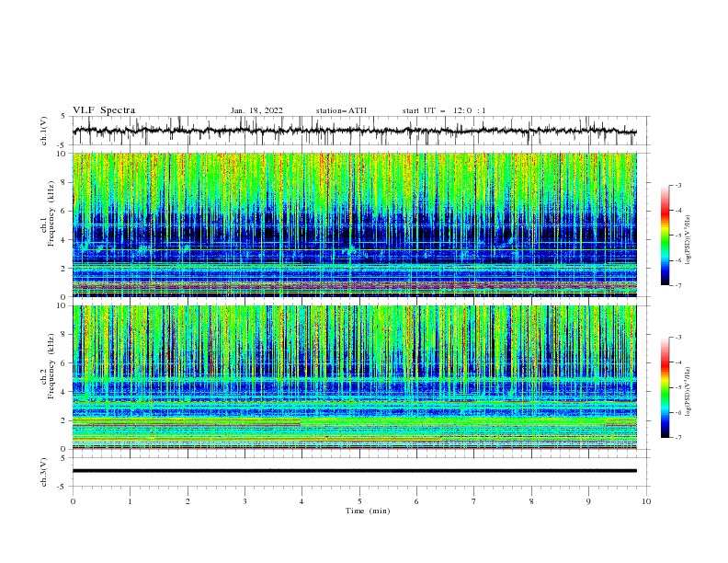
Task: Click the ch.1 color scale bar
Action: [665, 236]
